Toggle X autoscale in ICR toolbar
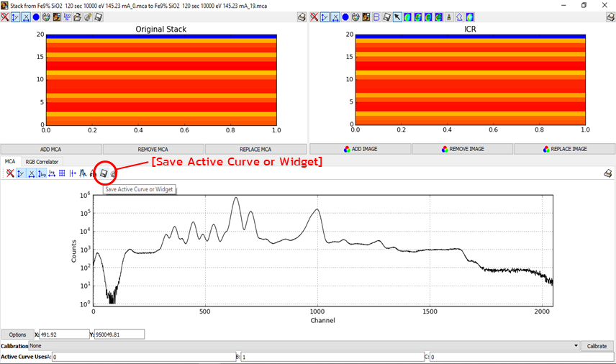Viewport: 616px width, 364px height. (x=335, y=17)
